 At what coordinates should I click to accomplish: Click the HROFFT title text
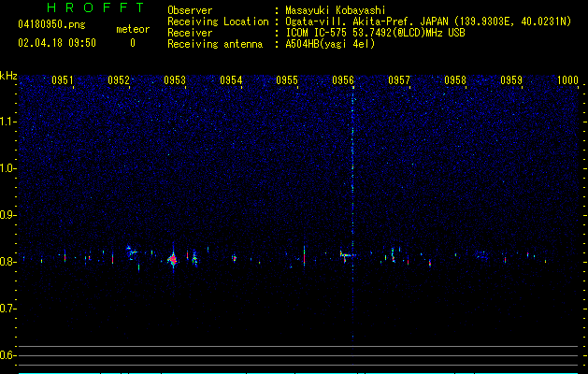(96, 7)
